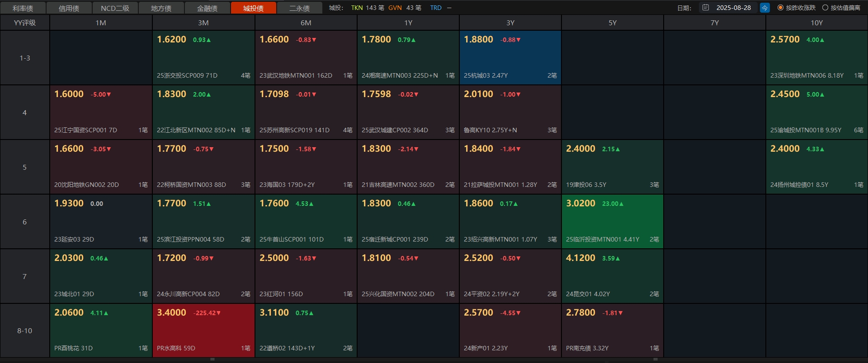Screen dimensions: 868x363
Task: Open the highlighted 25杭城03 2.47Y cell
Action: click(x=510, y=58)
